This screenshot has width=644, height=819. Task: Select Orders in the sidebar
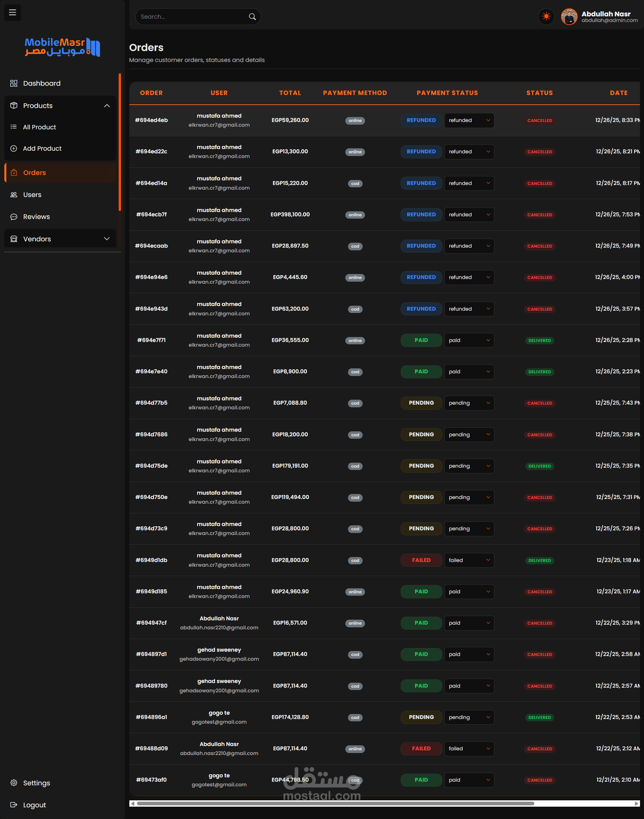[34, 173]
